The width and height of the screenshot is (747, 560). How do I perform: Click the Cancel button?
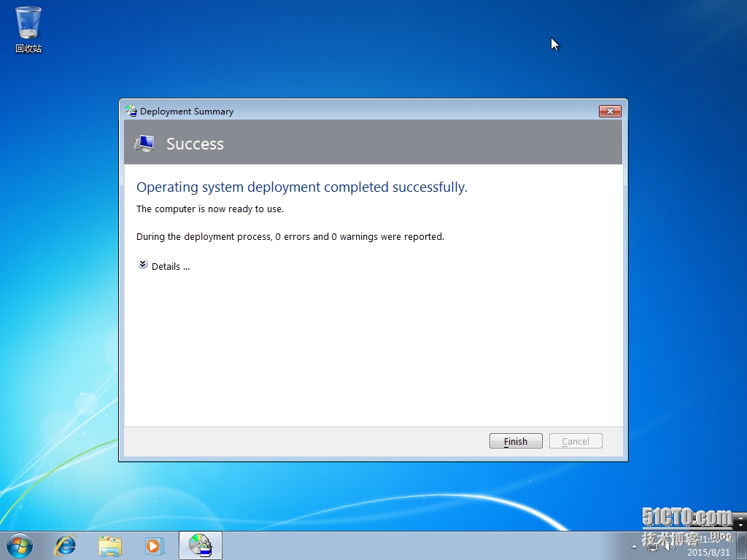[x=576, y=441]
